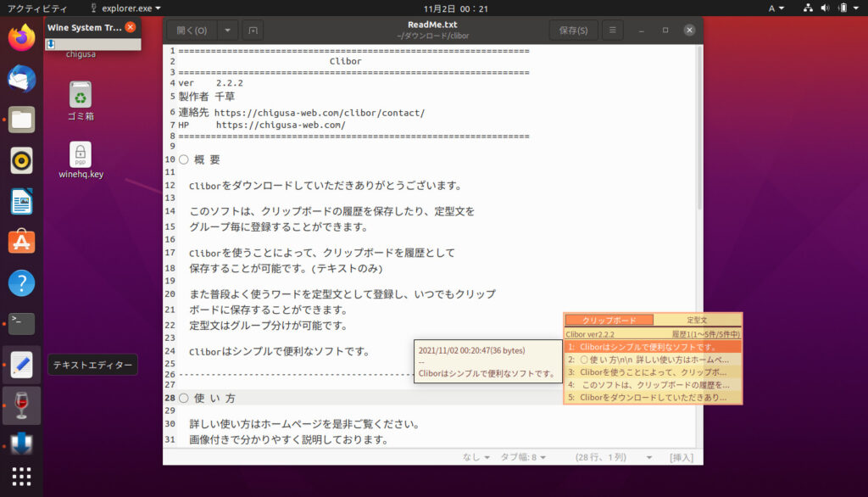Viewport: 868px width, 497px height.
Task: Click the 開く(O) open button
Action: [192, 31]
